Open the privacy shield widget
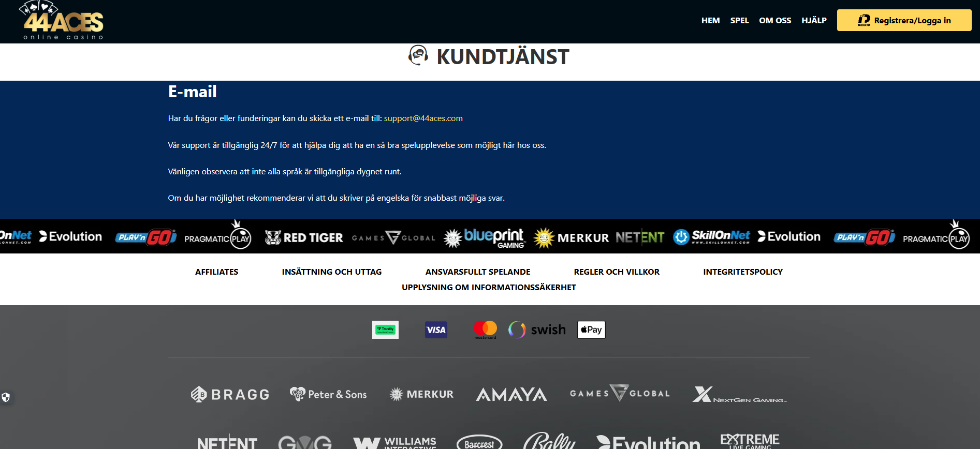 [6, 397]
